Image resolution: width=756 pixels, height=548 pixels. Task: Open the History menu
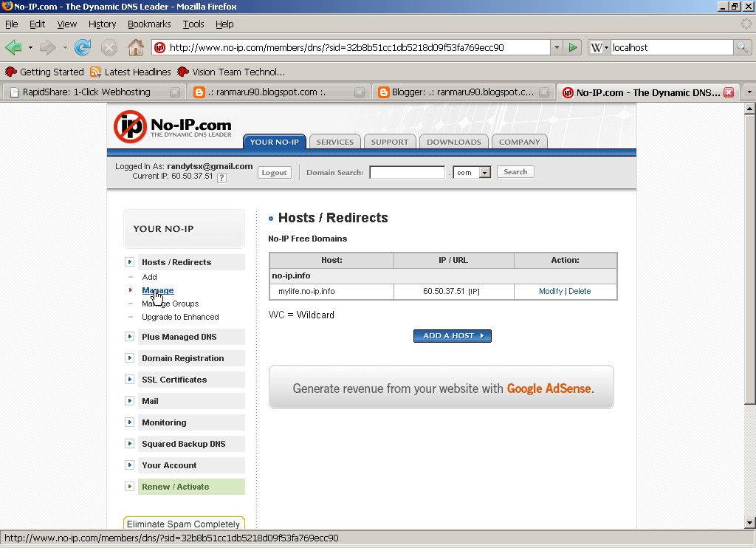tap(102, 24)
